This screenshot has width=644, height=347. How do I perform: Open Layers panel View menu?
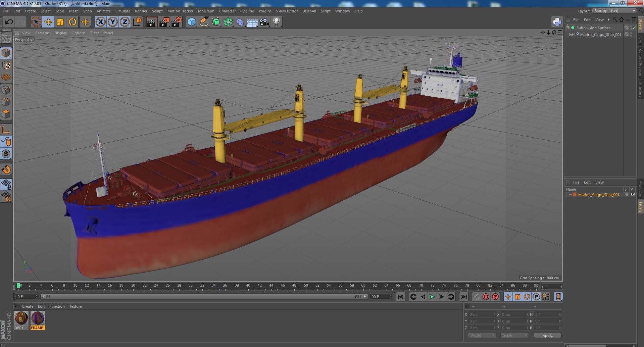[599, 182]
